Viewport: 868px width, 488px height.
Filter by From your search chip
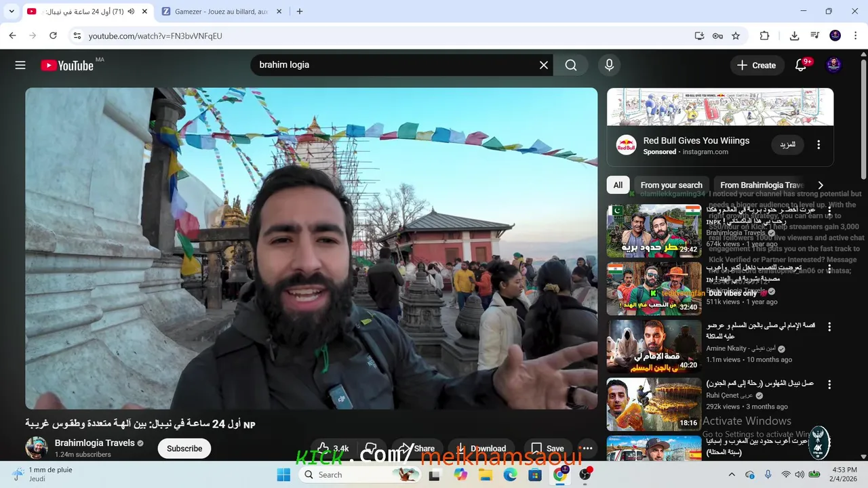point(671,185)
